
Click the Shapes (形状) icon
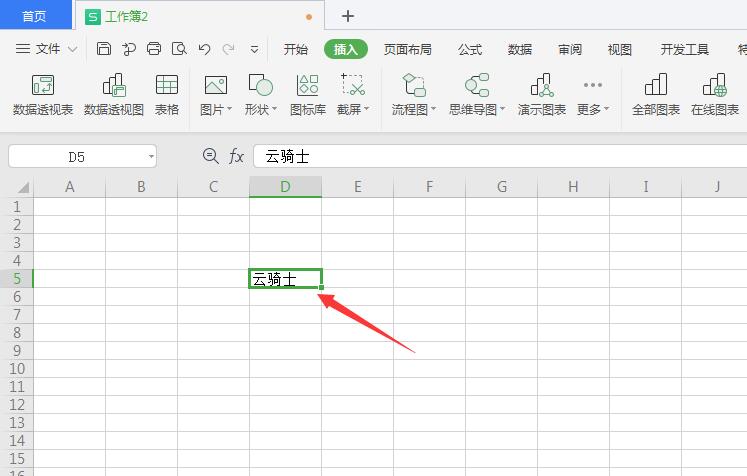pyautogui.click(x=260, y=85)
